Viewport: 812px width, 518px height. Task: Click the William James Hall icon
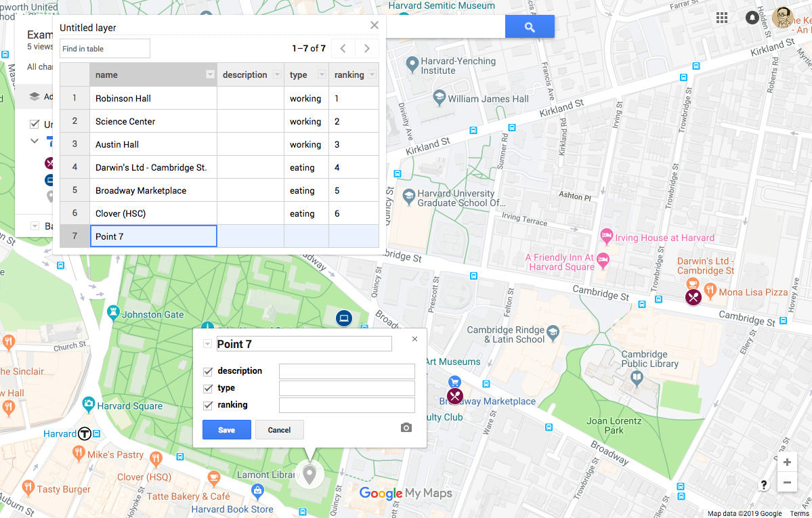tap(439, 97)
